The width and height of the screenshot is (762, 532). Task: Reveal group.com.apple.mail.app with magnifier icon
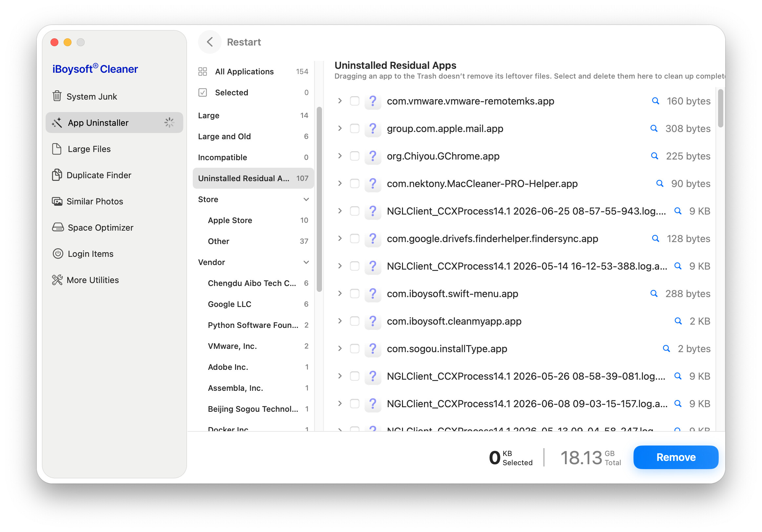[x=654, y=128]
